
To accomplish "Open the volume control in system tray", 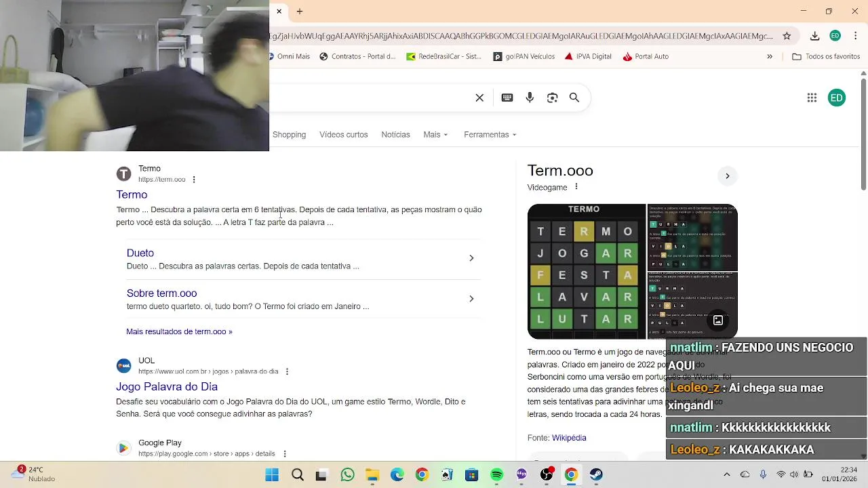I will point(794,474).
